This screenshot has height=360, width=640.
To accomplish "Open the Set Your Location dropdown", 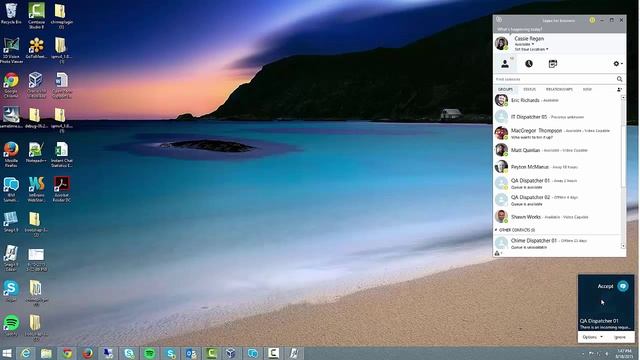I will tap(531, 49).
